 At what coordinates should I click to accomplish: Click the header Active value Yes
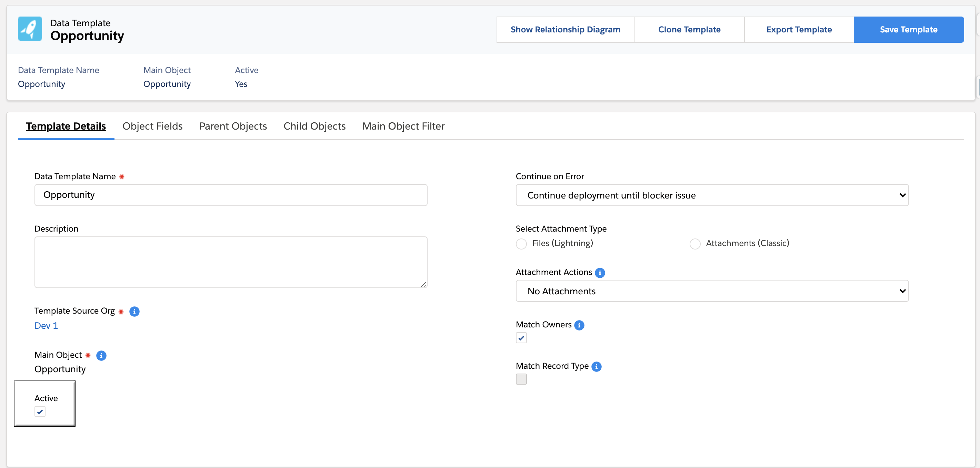click(241, 84)
